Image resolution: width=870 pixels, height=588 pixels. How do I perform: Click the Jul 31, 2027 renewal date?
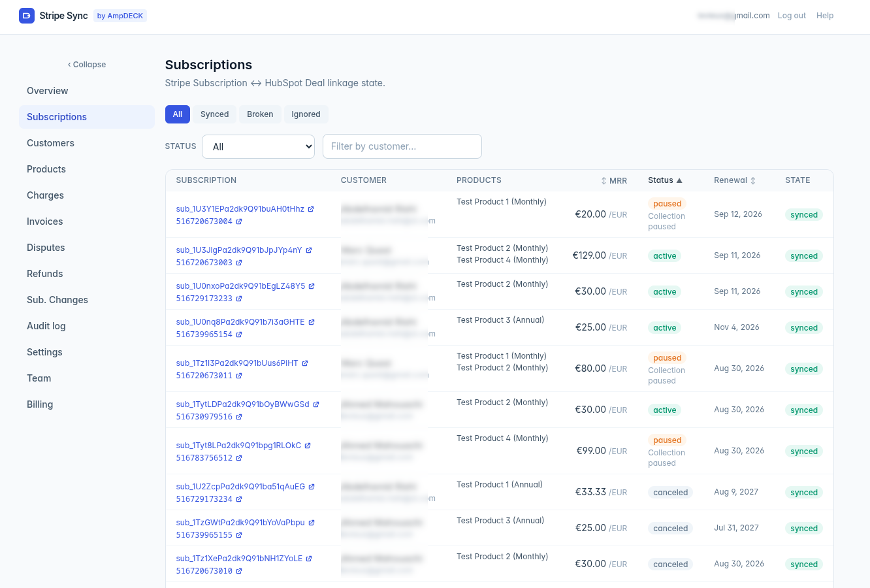pyautogui.click(x=736, y=528)
